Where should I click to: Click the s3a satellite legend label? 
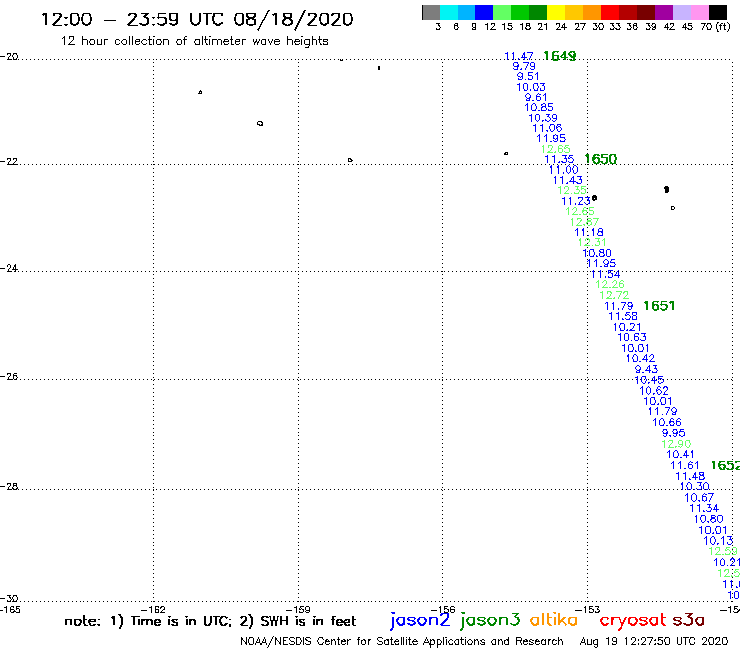(688, 620)
